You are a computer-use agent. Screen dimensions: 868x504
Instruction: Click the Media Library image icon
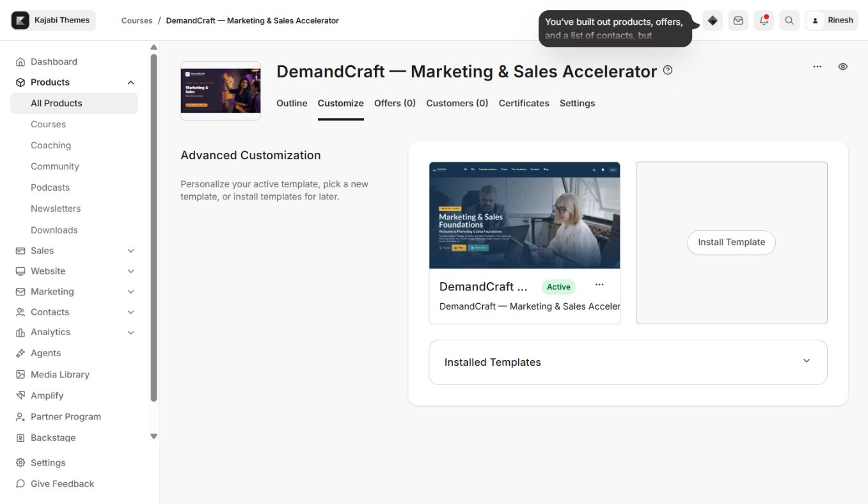coord(20,375)
